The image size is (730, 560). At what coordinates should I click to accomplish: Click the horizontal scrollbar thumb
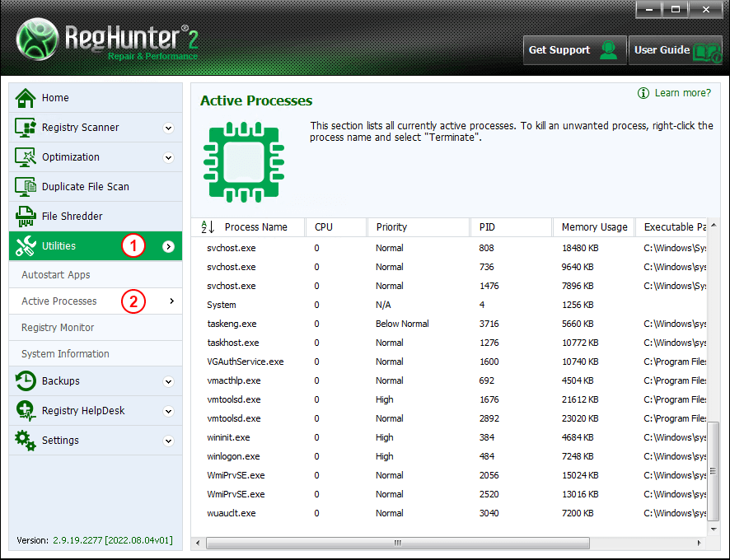click(x=396, y=543)
